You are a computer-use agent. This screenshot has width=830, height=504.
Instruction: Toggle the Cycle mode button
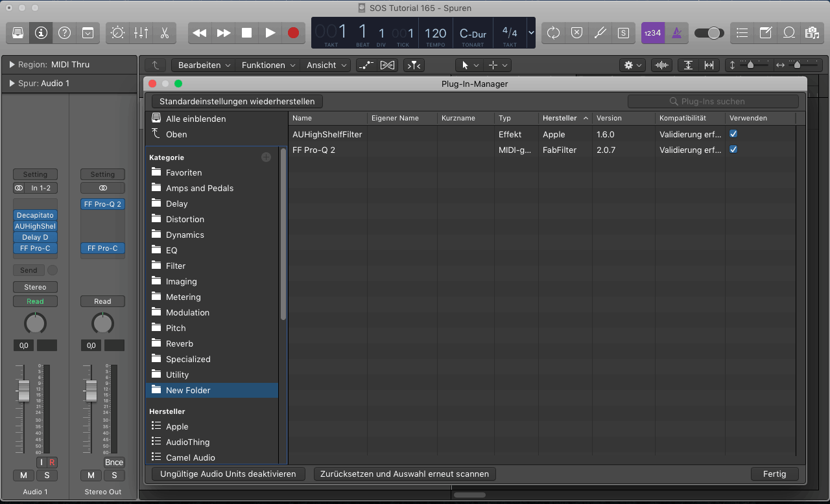(x=553, y=32)
